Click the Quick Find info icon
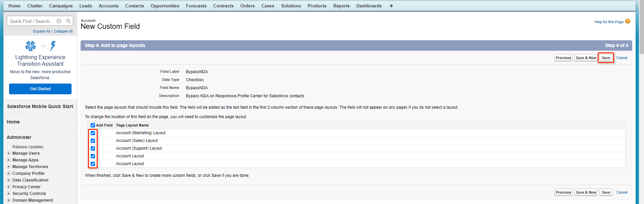Screen dimensions: 644x204 (x=59, y=21)
